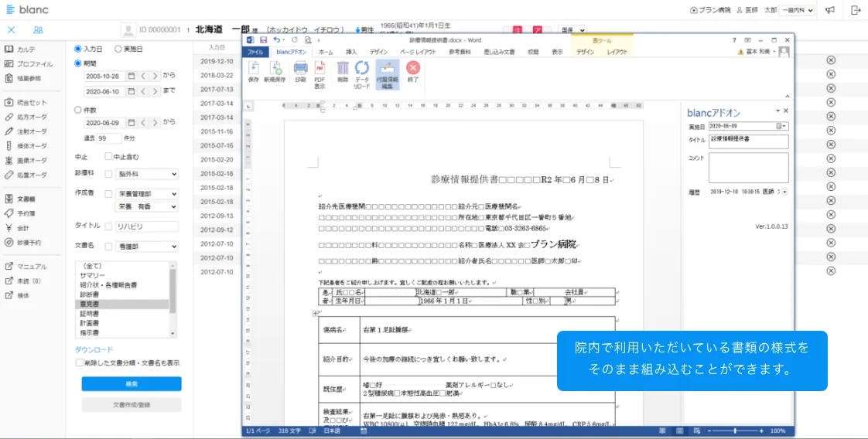Viewport: 868px width, 439px height.
Task: Check 削除した文書分類・文書名も表示 checkbox
Action: tap(79, 363)
